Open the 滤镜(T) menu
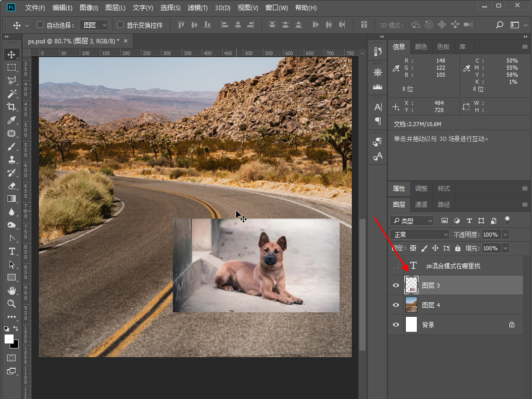The width and height of the screenshot is (532, 399). (x=197, y=8)
